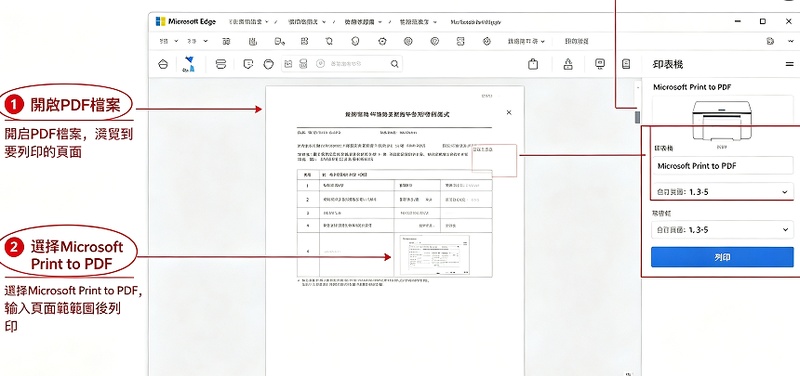Screen dimensions: 800x376
Task: Click the dark scrollbar thumb beside the document
Action: point(637,117)
